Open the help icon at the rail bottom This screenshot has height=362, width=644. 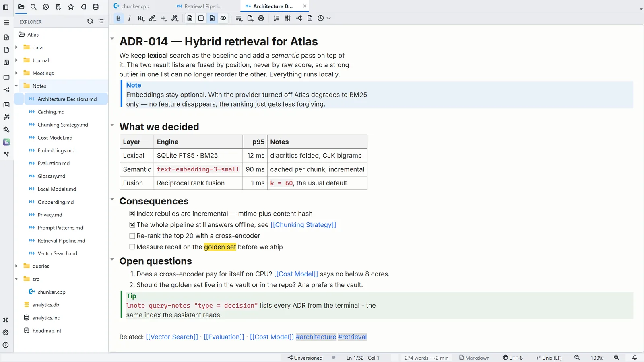click(6, 345)
